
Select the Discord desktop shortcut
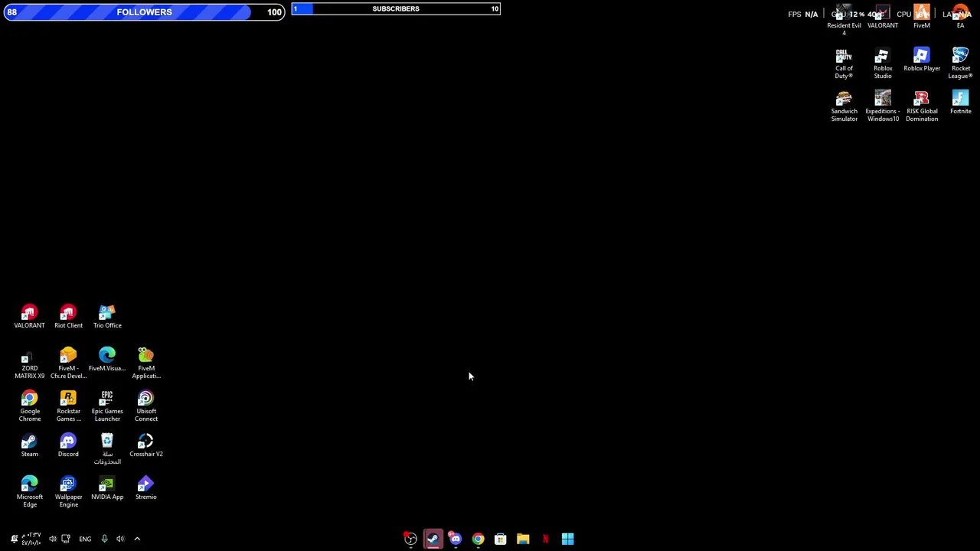pyautogui.click(x=68, y=445)
